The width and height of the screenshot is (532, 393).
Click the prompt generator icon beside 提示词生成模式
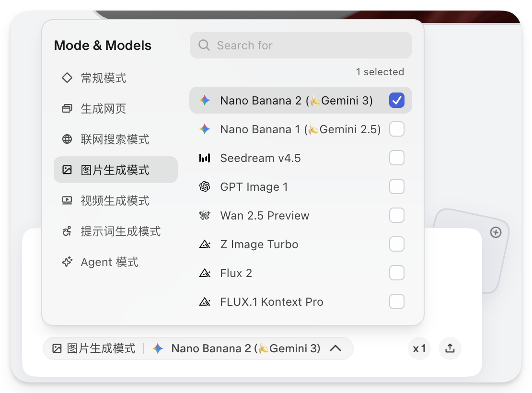pyautogui.click(x=67, y=231)
